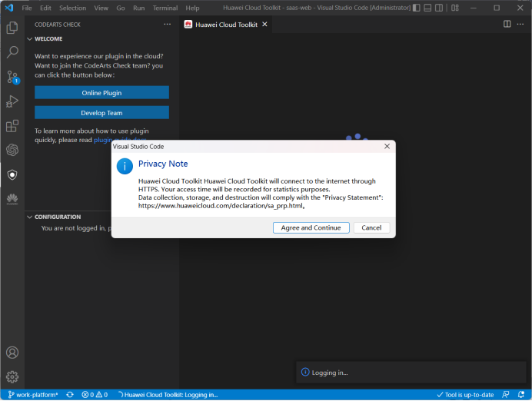Open Huawei Cloud Toolkit icon in activity bar
The height and width of the screenshot is (401, 532).
tap(12, 199)
